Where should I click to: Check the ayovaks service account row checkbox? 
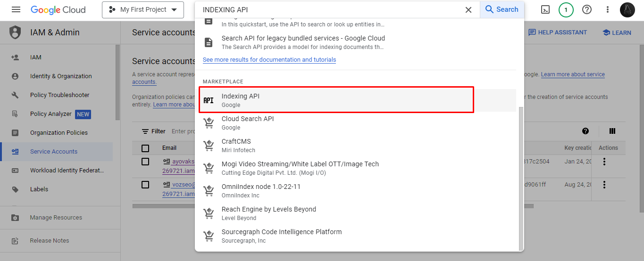pyautogui.click(x=145, y=162)
